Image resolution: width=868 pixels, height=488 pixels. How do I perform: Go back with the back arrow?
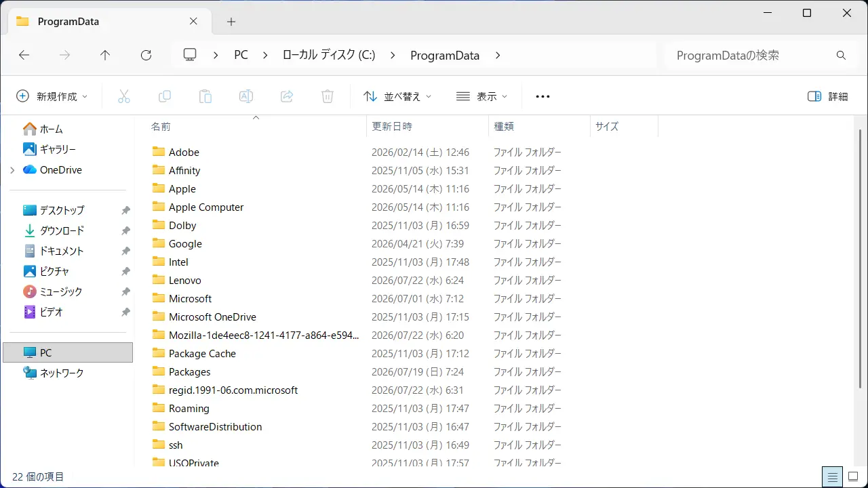24,56
